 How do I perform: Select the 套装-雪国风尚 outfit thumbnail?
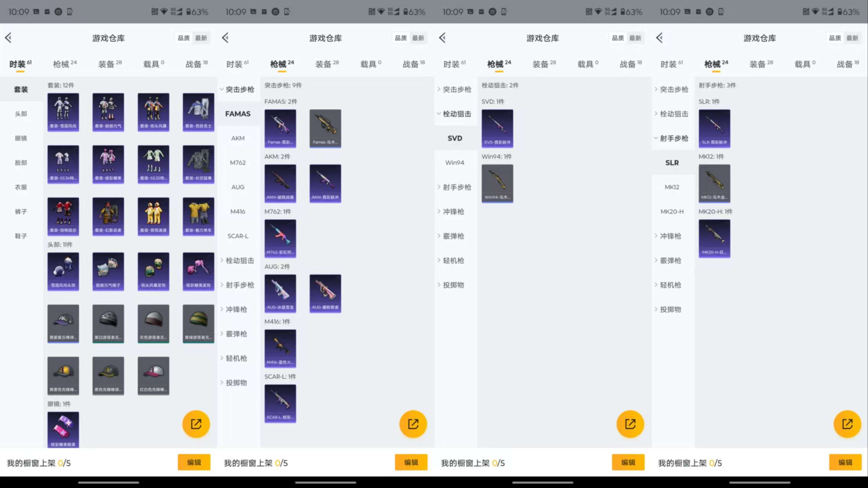click(x=63, y=112)
